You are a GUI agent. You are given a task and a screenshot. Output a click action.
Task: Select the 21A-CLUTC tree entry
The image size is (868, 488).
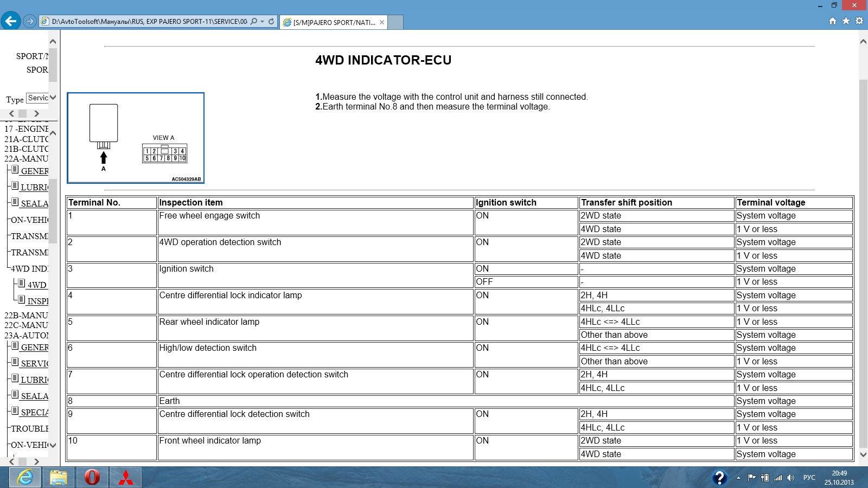pos(26,139)
